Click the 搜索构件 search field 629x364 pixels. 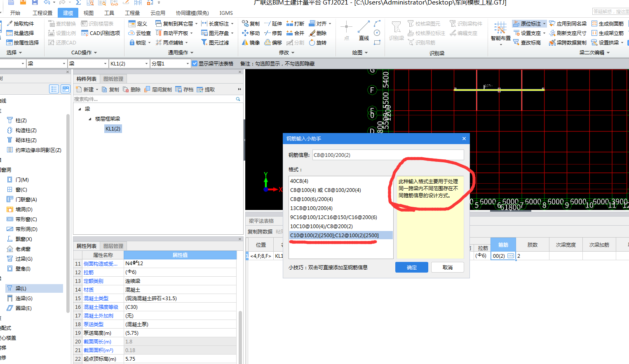pos(155,99)
